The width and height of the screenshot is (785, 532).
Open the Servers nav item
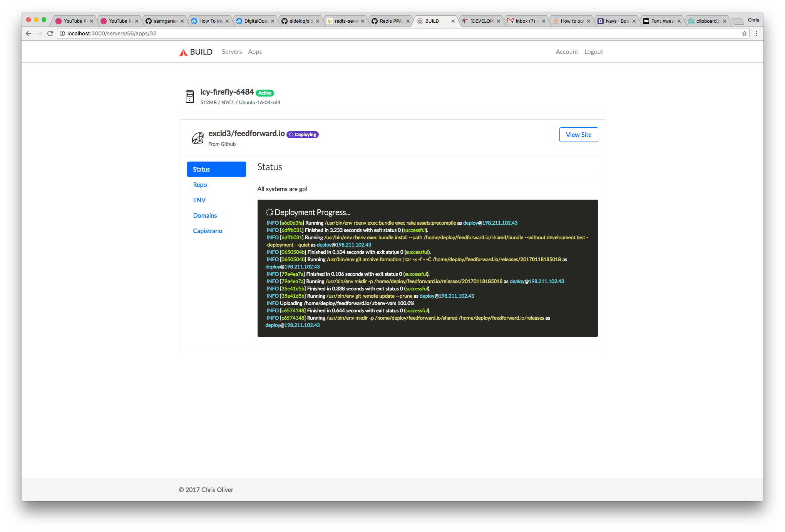pos(232,52)
